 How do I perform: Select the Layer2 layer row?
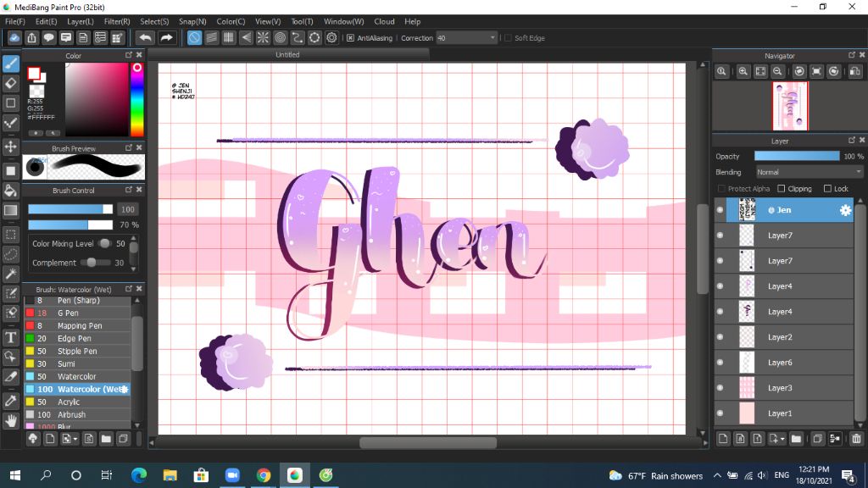point(783,337)
